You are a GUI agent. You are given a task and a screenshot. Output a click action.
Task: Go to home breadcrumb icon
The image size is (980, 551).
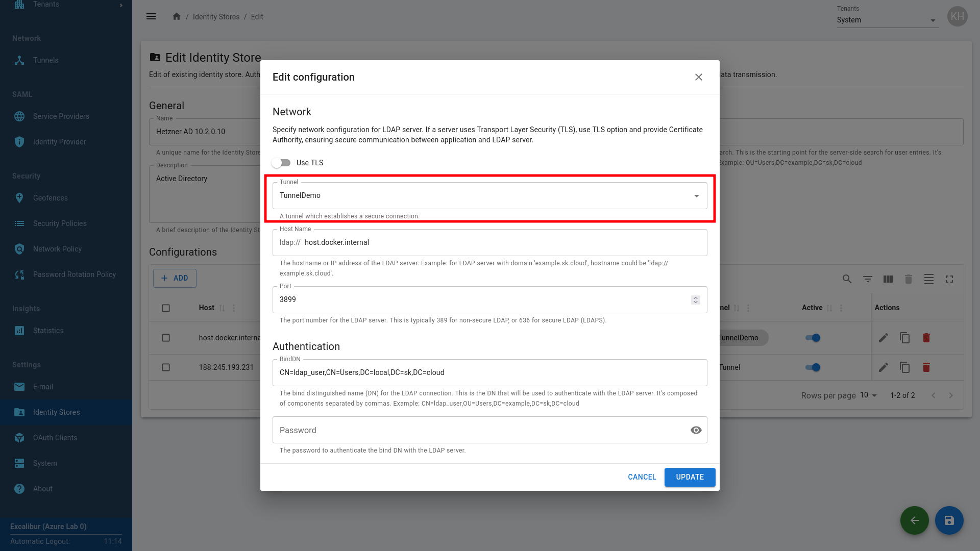pos(177,16)
